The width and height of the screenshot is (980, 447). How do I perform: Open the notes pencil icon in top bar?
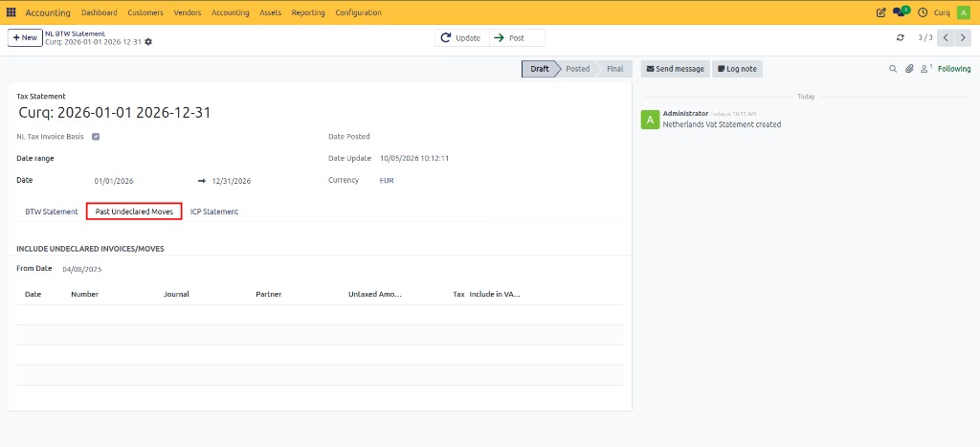pyautogui.click(x=881, y=12)
